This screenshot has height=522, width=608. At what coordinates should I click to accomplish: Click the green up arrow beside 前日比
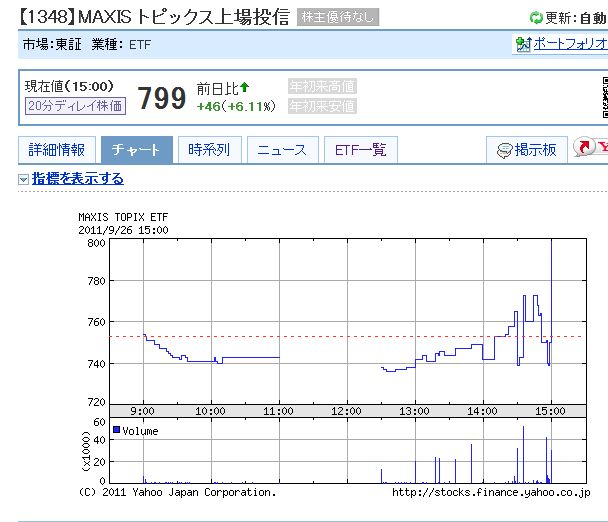point(245,87)
